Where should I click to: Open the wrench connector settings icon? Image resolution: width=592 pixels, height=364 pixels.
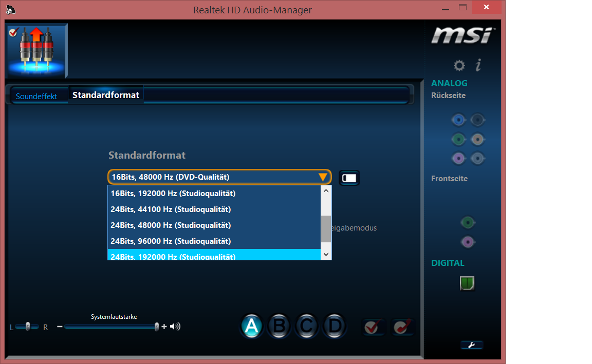pos(472,345)
